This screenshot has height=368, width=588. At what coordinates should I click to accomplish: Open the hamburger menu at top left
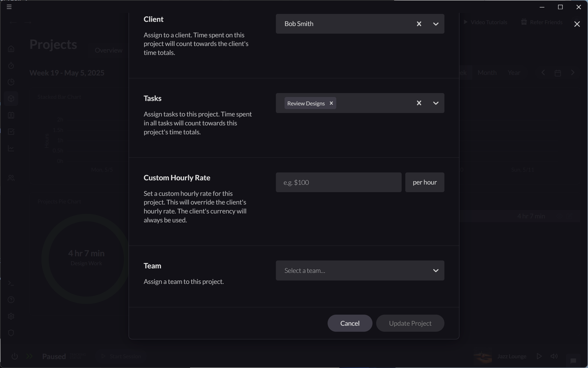tap(9, 7)
